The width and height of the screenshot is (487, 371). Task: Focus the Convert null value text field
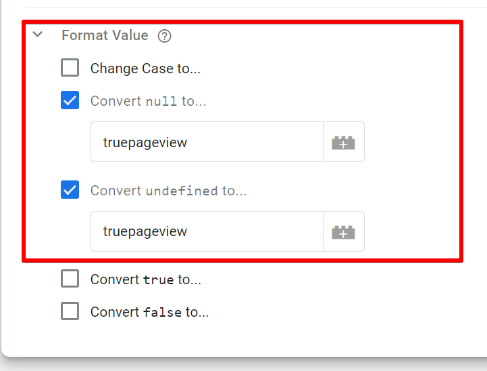[x=207, y=142]
